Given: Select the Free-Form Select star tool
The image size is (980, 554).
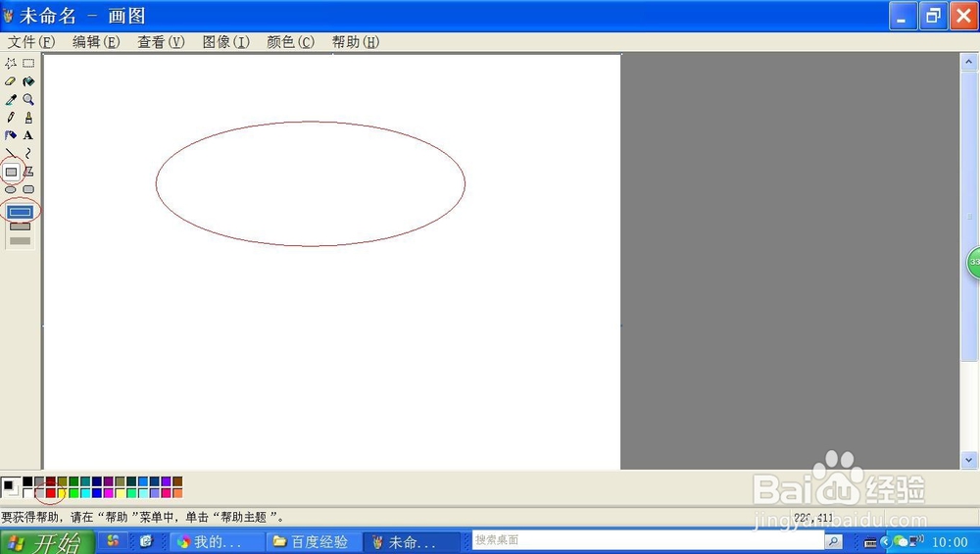Looking at the screenshot, I should pyautogui.click(x=11, y=63).
